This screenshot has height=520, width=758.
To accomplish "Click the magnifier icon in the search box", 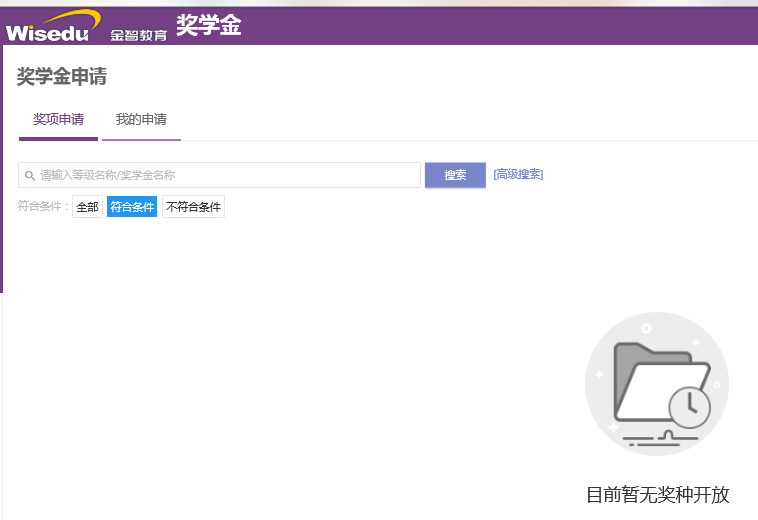I will [x=29, y=175].
